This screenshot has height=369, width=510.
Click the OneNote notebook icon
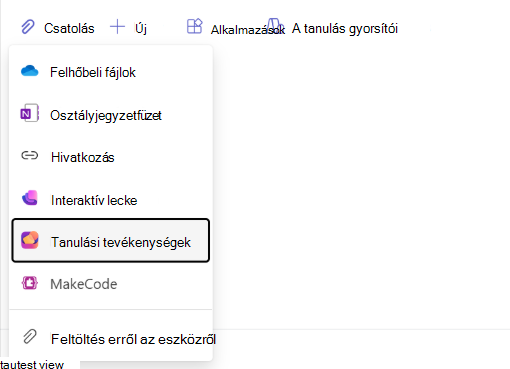point(30,113)
